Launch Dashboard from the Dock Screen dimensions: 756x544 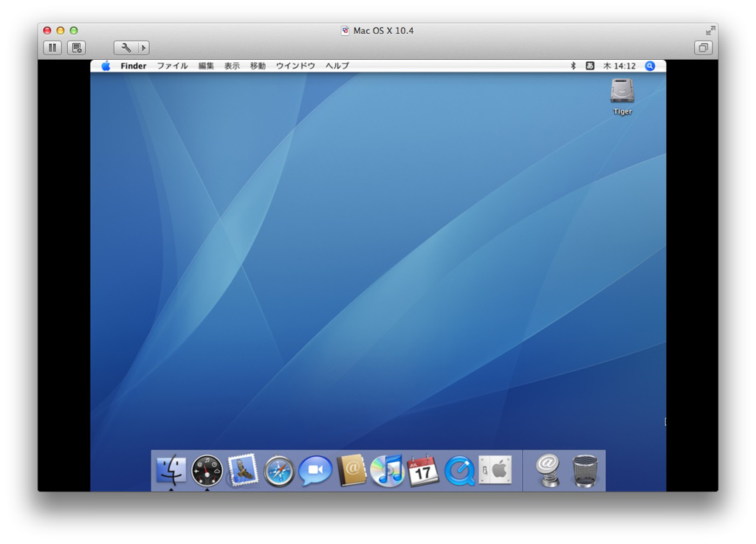[x=207, y=470]
